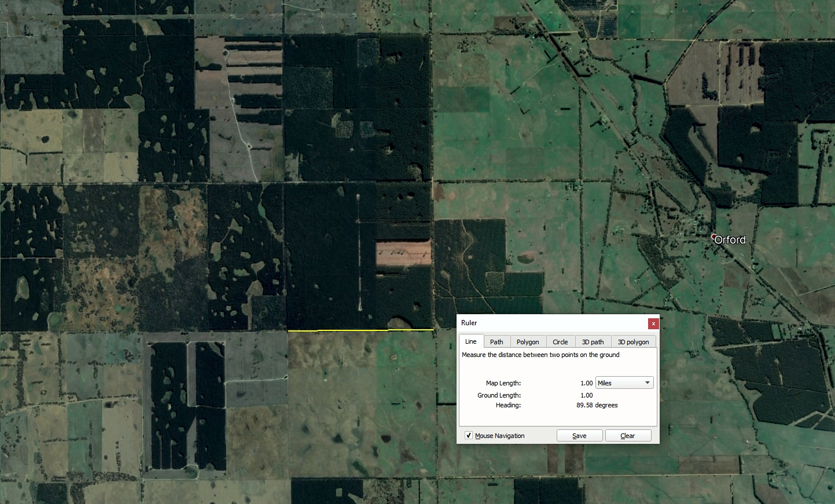Viewport: 835px width, 504px height.
Task: Open the Path tab in Ruler
Action: click(x=496, y=342)
